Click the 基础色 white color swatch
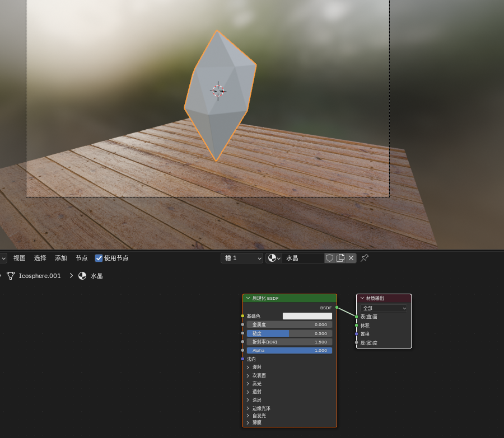Screen dimensions: 504x438 click(307, 316)
